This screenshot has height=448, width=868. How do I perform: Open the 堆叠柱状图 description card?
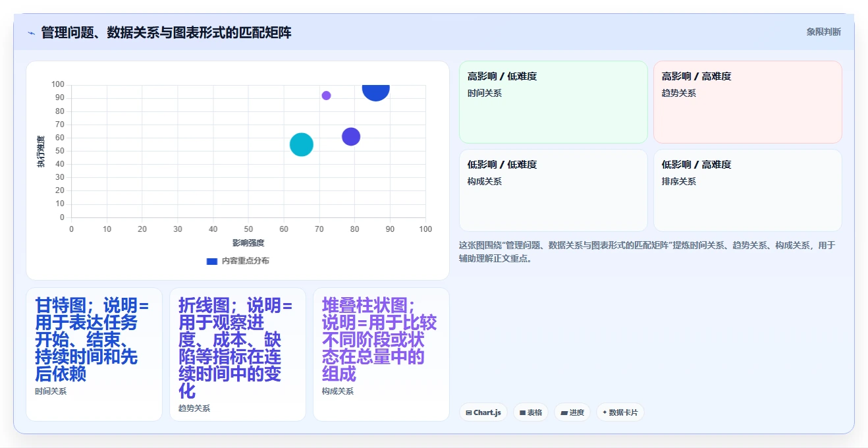[381, 354]
